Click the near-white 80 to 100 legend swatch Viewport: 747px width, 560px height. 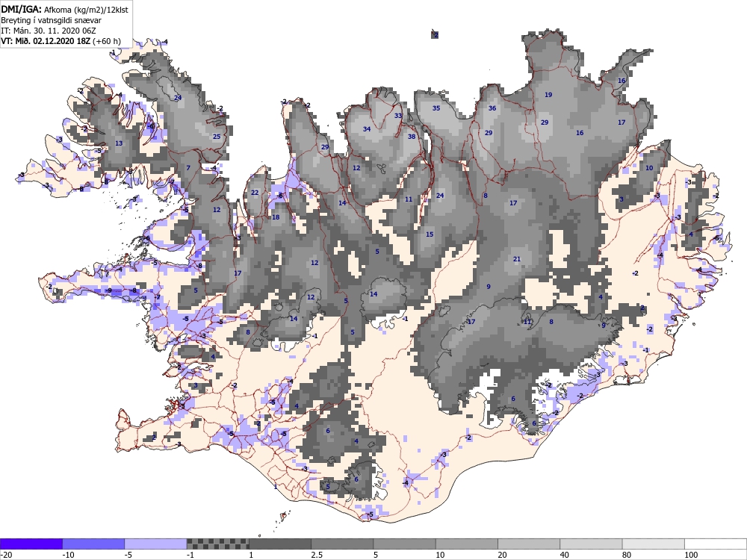click(653, 544)
